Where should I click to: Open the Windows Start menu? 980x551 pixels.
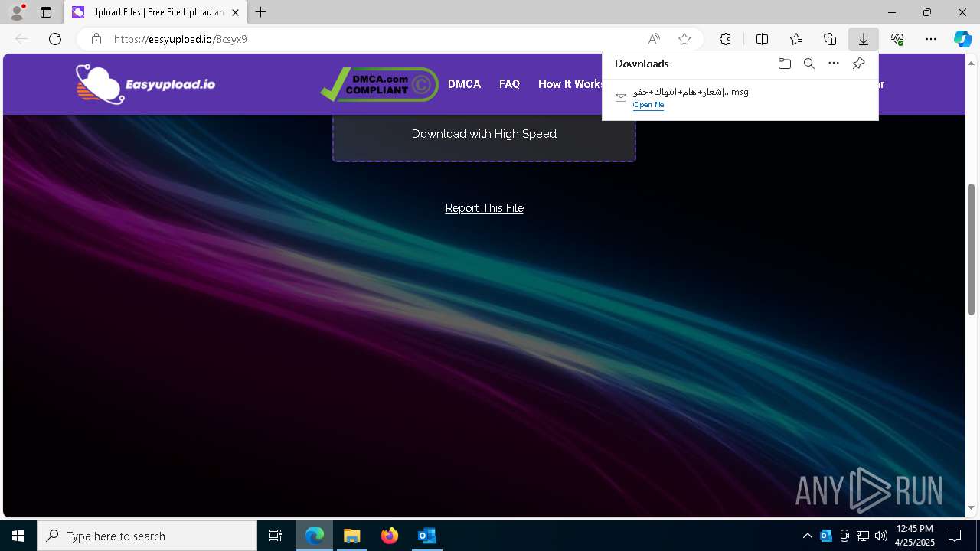click(x=18, y=536)
